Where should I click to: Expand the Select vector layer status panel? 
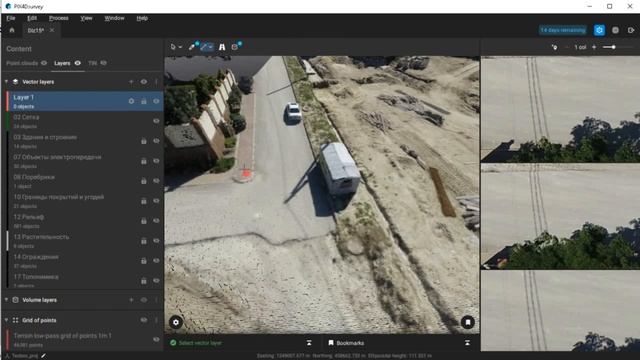click(x=309, y=343)
